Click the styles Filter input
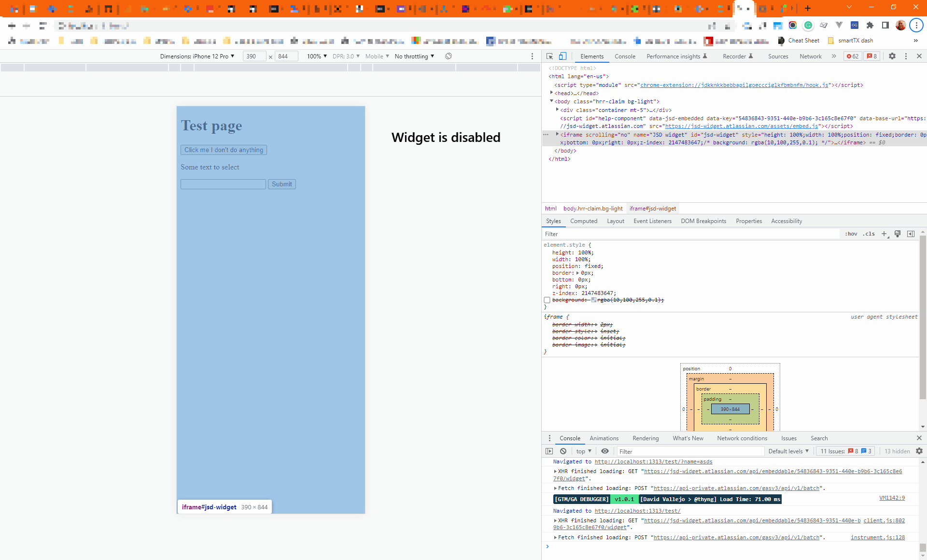The height and width of the screenshot is (560, 927). coord(690,234)
